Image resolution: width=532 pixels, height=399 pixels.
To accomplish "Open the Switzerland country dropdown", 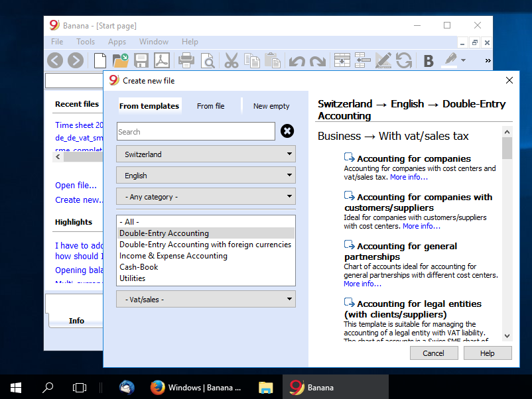I will 206,154.
